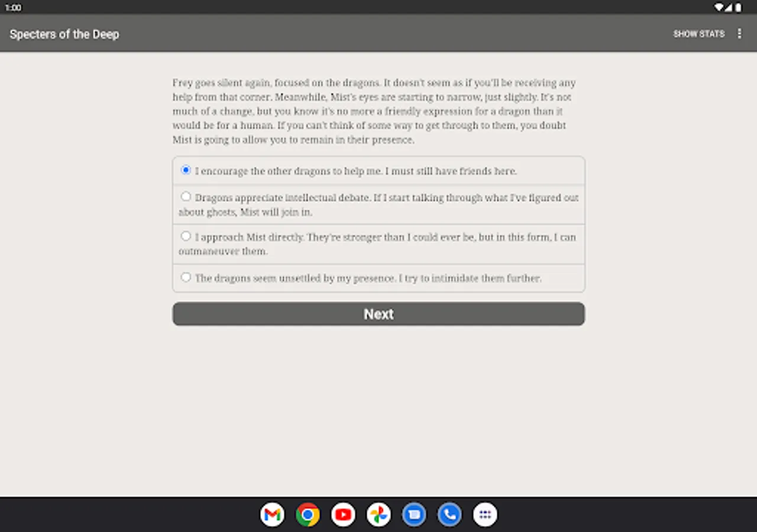The width and height of the screenshot is (757, 532).
Task: Open the Messages app
Action: tap(414, 514)
